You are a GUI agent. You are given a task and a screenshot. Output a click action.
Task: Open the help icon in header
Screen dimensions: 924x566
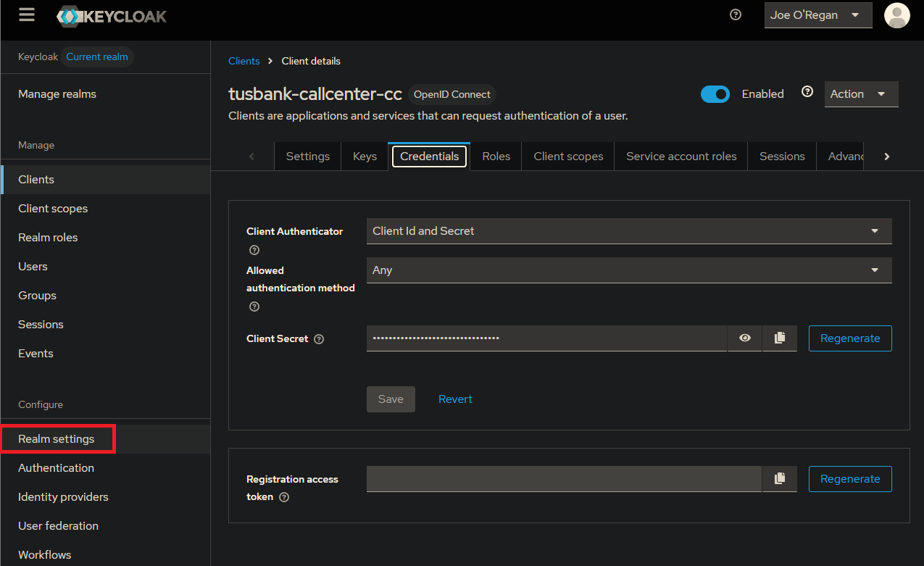pos(736,14)
